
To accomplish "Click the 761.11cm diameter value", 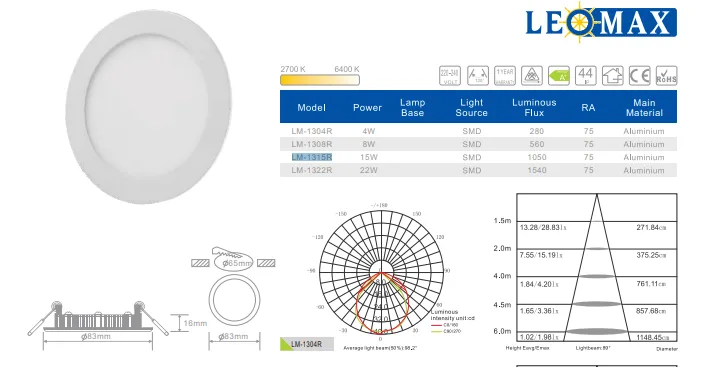I will [651, 284].
